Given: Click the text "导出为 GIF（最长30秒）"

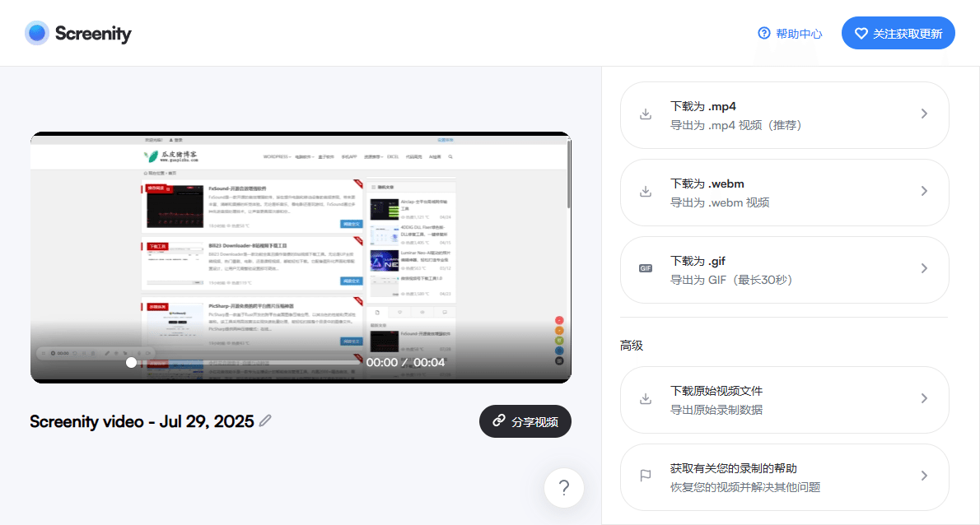Looking at the screenshot, I should point(731,280).
